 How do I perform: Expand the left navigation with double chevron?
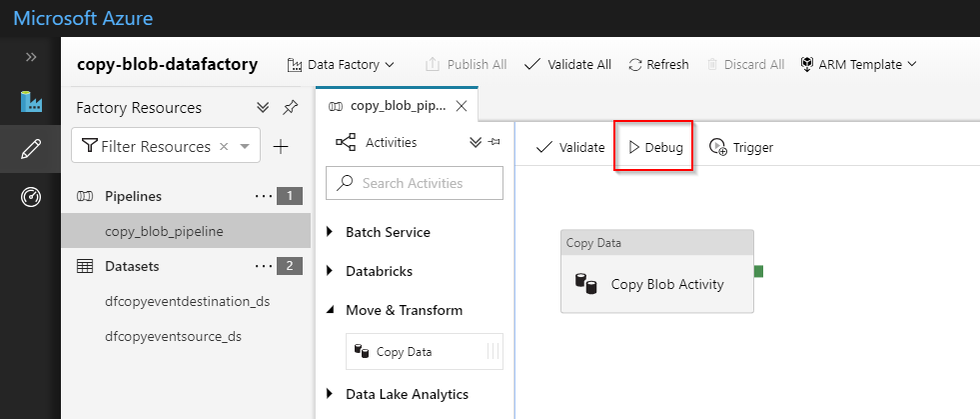[31, 57]
